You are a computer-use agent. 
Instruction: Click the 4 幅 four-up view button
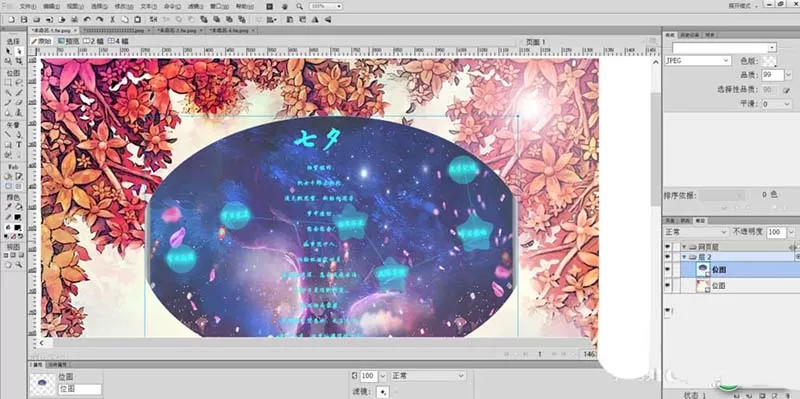(x=118, y=41)
